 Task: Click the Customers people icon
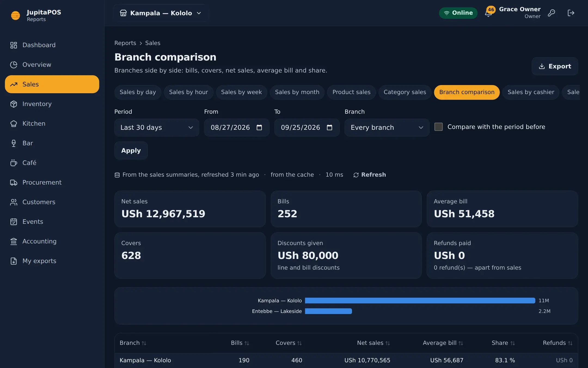click(14, 202)
